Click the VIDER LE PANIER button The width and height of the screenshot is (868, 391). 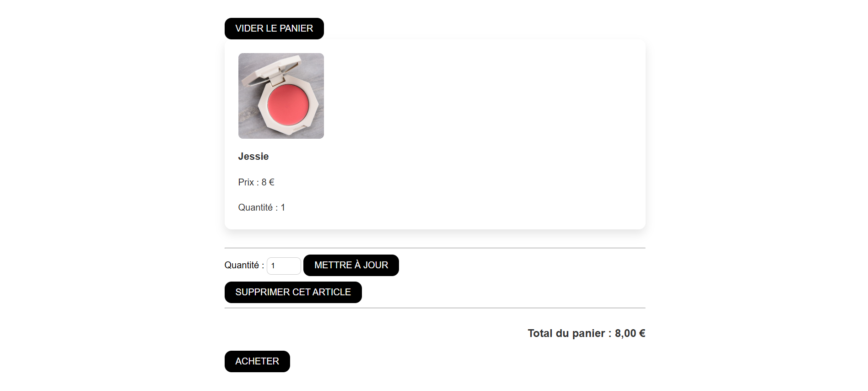tap(274, 28)
